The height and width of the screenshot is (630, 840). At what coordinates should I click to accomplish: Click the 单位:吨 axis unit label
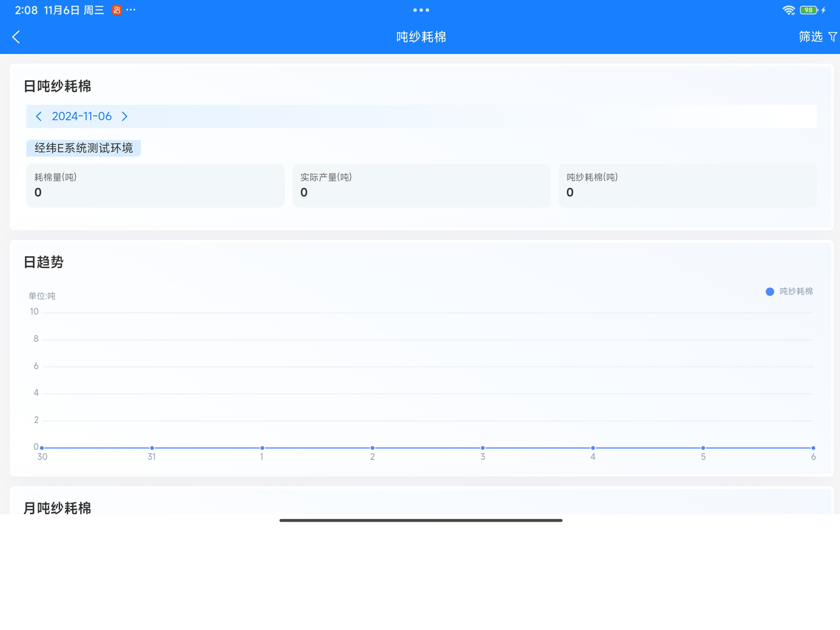[42, 296]
